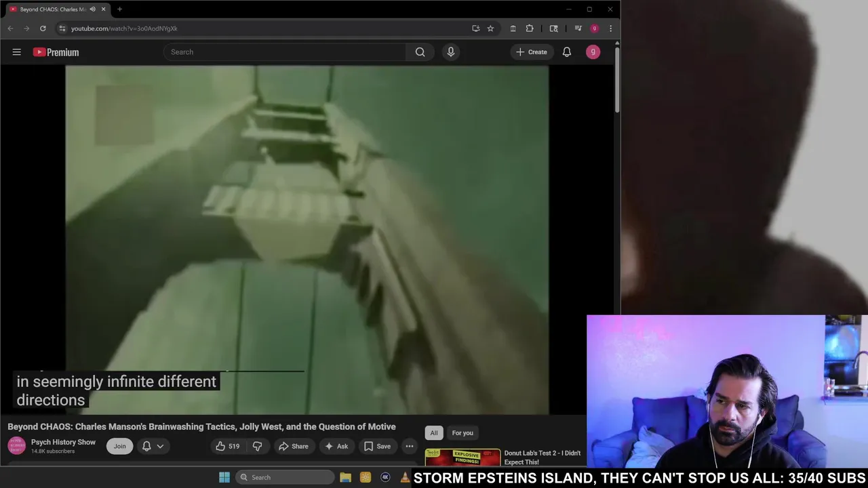Open VLC cone icon in taskbar
The width and height of the screenshot is (868, 488).
(x=405, y=477)
